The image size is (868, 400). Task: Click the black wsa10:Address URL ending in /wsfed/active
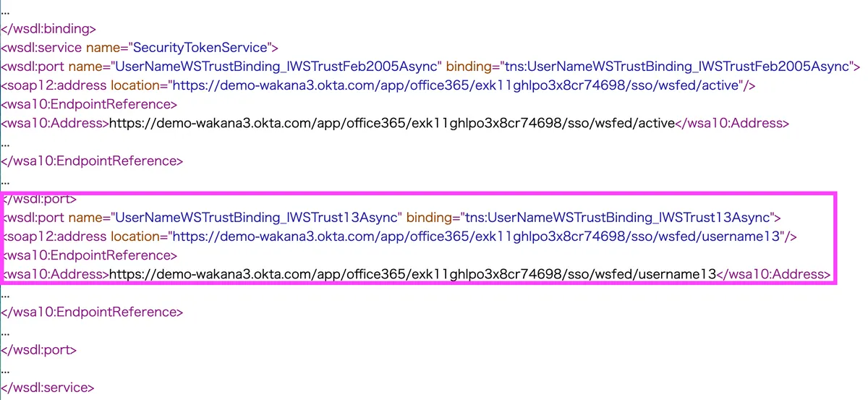pos(392,124)
